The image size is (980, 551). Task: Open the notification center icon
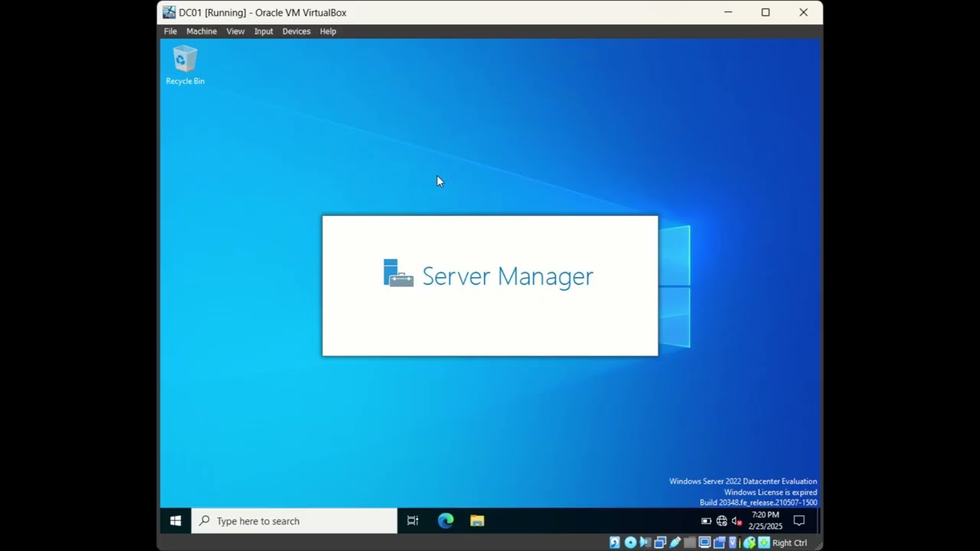799,521
